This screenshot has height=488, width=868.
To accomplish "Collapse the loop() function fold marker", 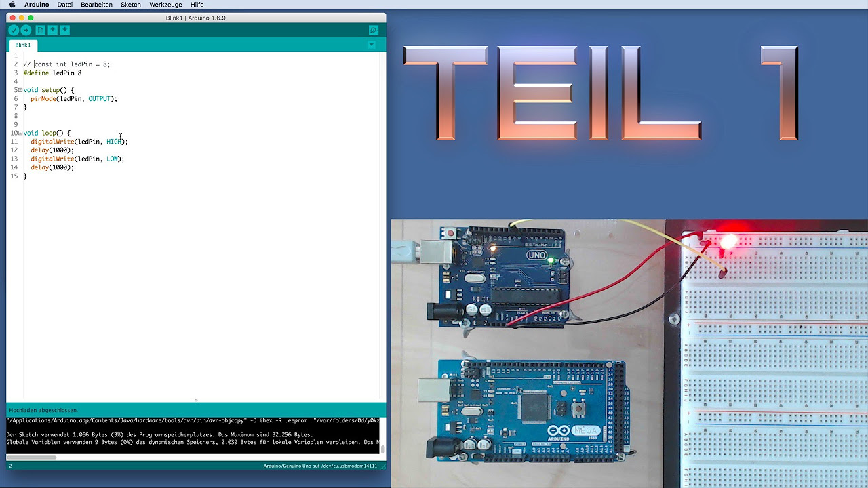I will [20, 133].
